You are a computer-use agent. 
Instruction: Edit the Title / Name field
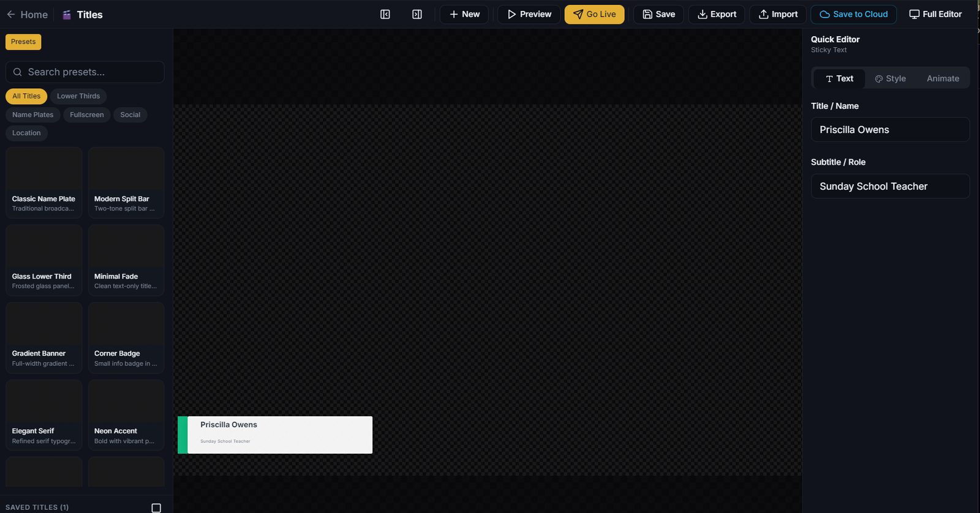click(x=890, y=130)
